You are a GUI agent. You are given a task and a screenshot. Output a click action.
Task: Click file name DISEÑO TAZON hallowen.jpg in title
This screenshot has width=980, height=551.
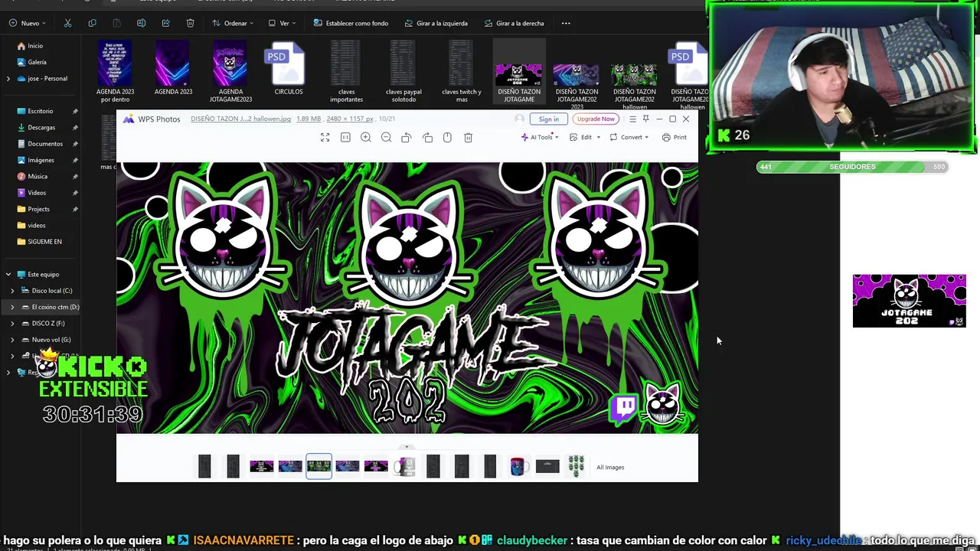click(x=240, y=119)
